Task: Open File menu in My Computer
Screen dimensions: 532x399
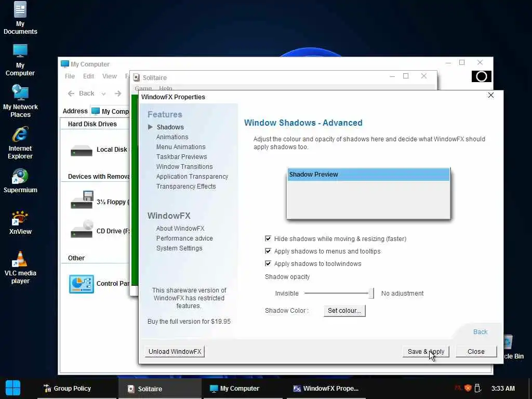Action: (x=70, y=76)
